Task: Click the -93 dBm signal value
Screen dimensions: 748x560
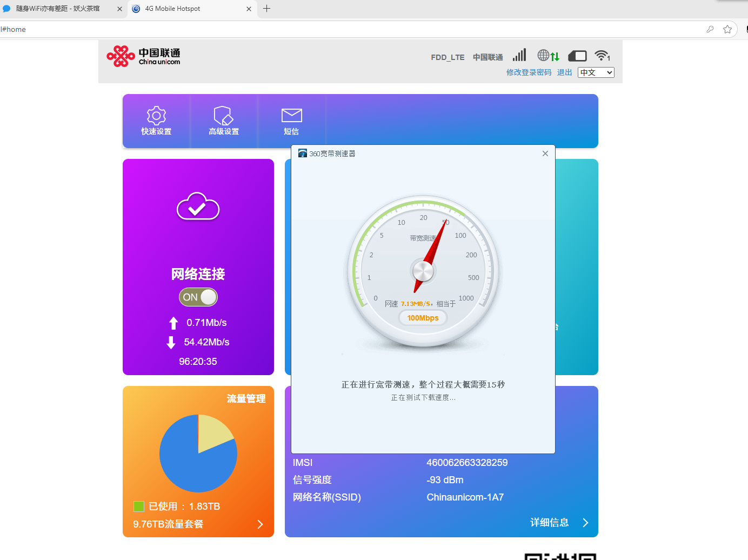Action: click(x=445, y=480)
